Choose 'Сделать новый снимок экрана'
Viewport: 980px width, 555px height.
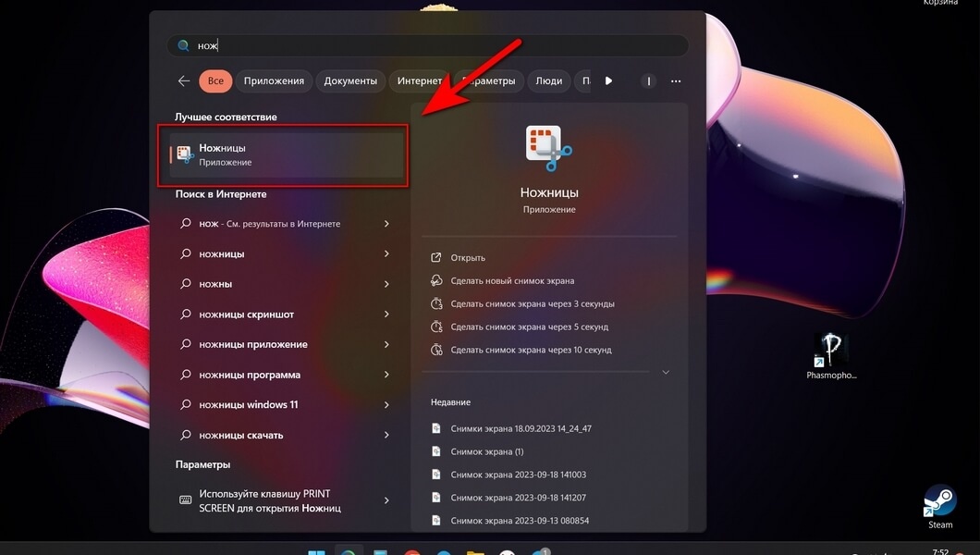pos(512,280)
